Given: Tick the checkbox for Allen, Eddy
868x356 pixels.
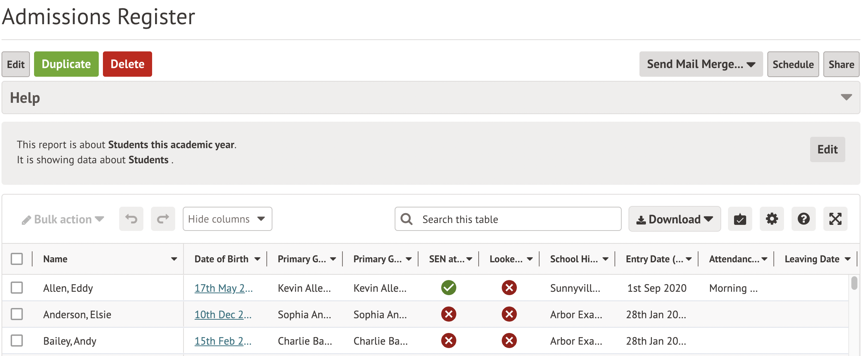Looking at the screenshot, I should pyautogui.click(x=17, y=288).
